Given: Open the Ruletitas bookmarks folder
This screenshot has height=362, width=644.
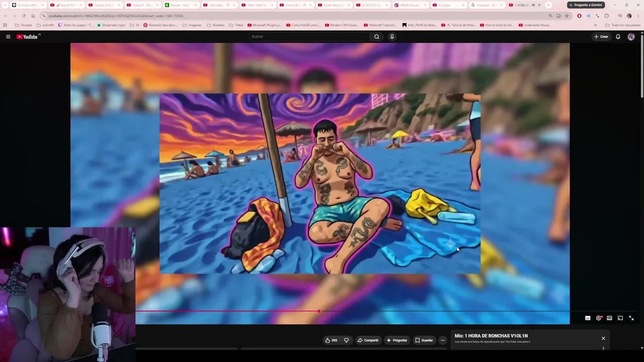Looking at the screenshot, I should coord(215,25).
